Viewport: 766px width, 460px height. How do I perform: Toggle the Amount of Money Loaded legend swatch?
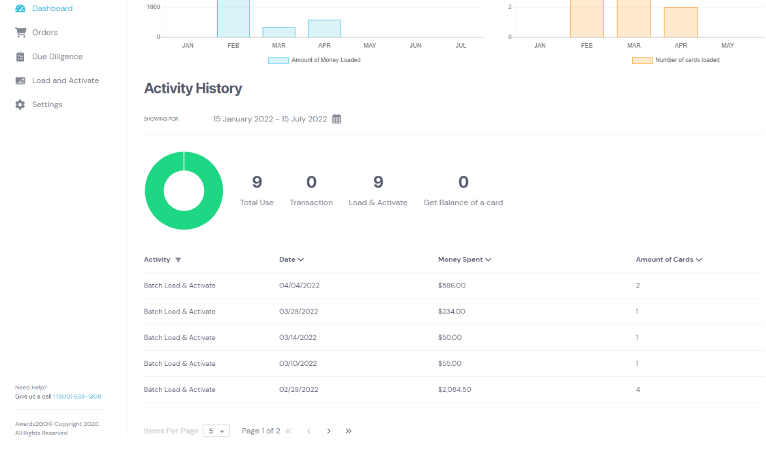point(278,61)
